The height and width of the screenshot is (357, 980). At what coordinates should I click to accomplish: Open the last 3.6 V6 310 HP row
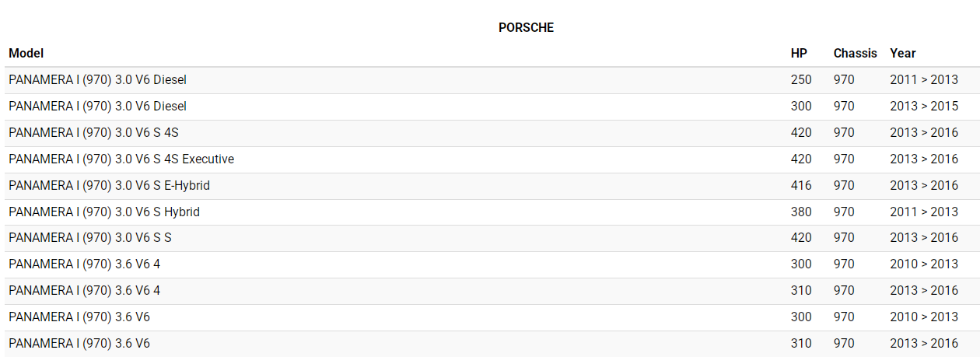(x=79, y=344)
